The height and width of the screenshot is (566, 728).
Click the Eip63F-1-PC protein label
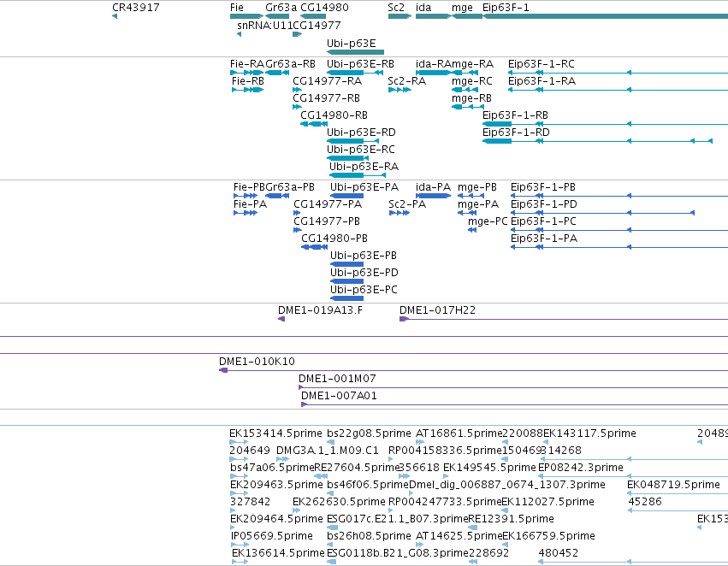544,221
